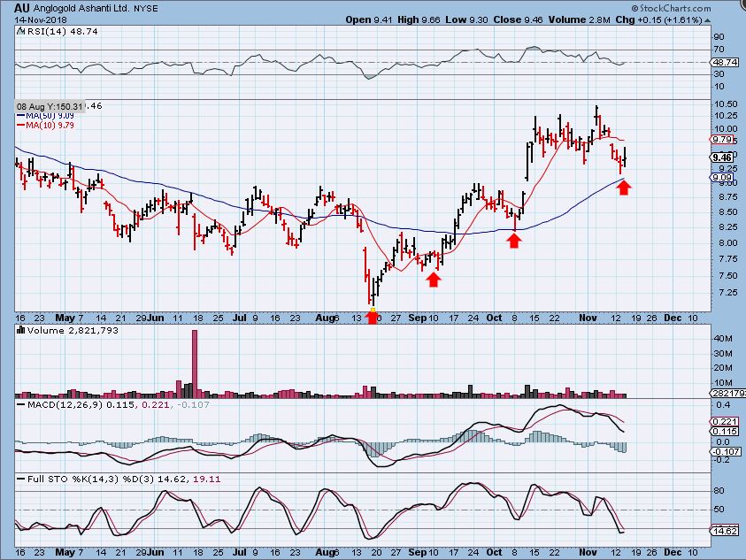Click the red 0.221 signal value in MACD legend
Screen dimensions: 746x560
pos(155,404)
